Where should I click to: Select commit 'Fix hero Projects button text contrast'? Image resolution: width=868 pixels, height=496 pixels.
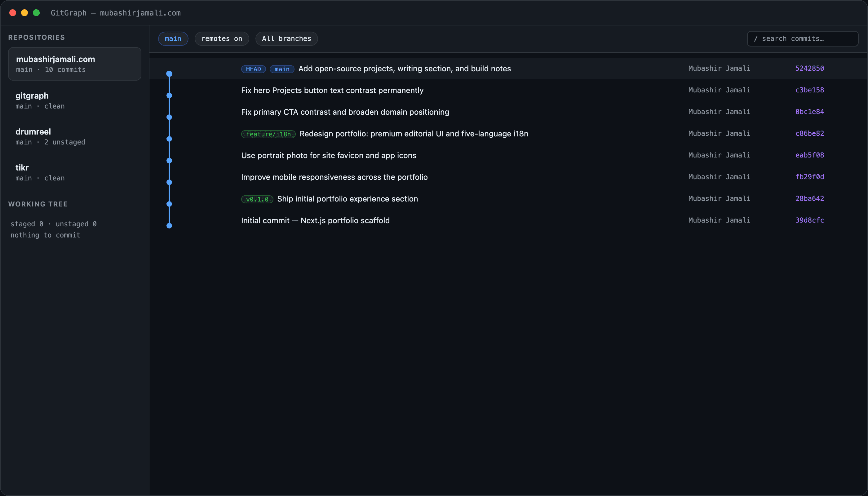point(332,90)
